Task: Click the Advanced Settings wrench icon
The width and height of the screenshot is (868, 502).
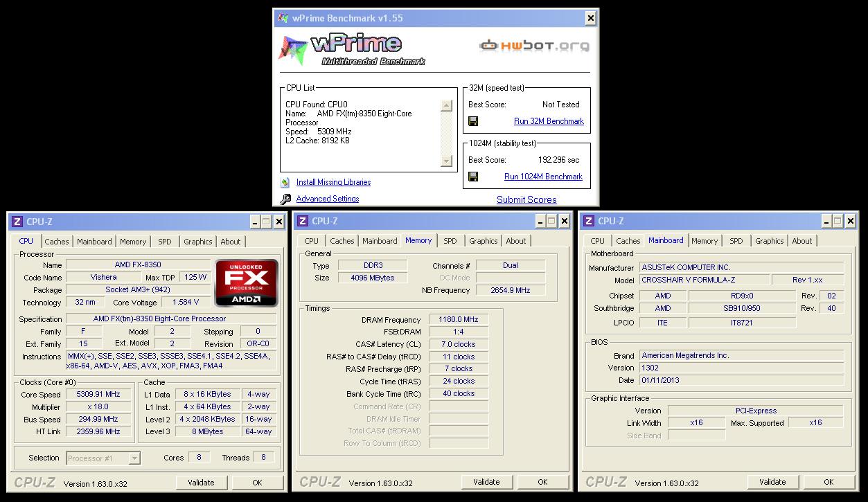Action: (x=285, y=199)
